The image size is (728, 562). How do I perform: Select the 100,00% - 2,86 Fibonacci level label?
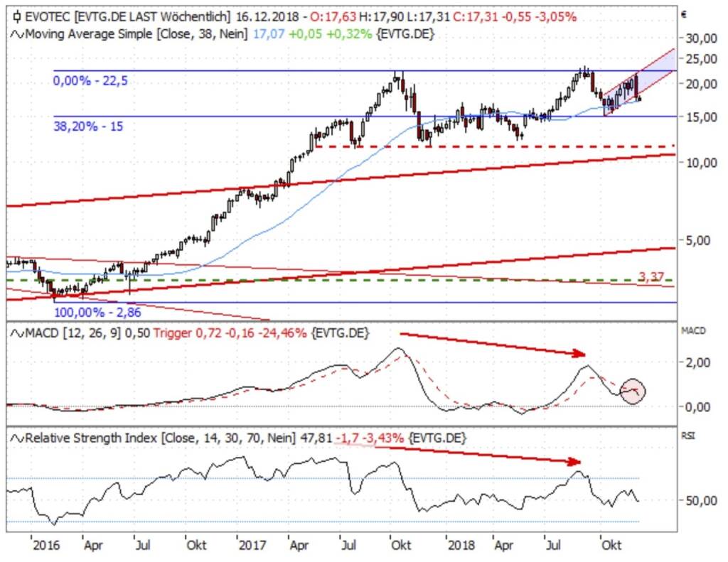click(x=97, y=312)
